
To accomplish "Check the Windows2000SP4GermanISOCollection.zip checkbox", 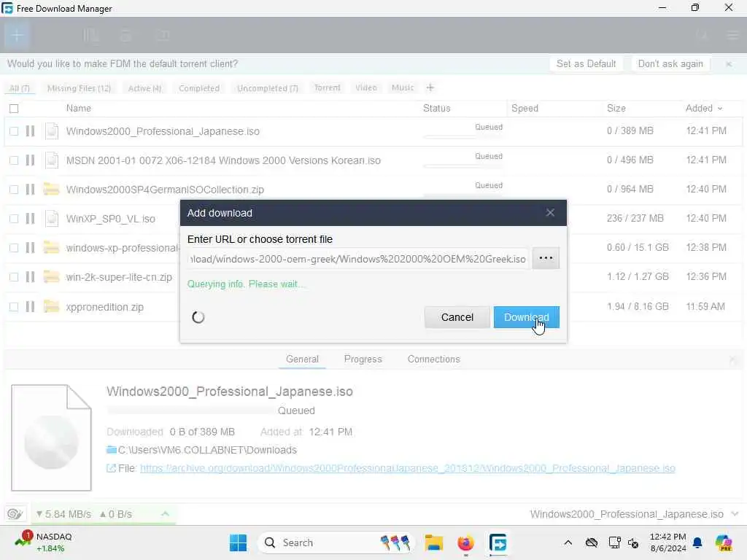I will click(x=14, y=189).
